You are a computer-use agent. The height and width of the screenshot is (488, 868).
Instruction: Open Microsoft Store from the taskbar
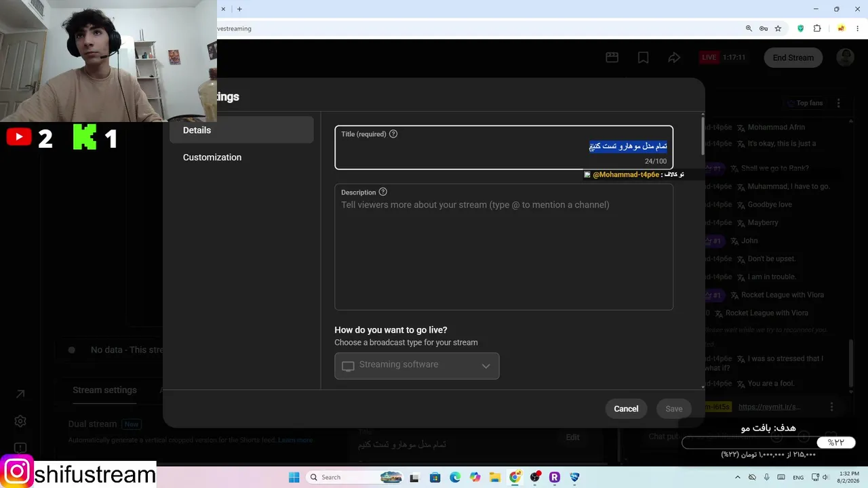(435, 477)
